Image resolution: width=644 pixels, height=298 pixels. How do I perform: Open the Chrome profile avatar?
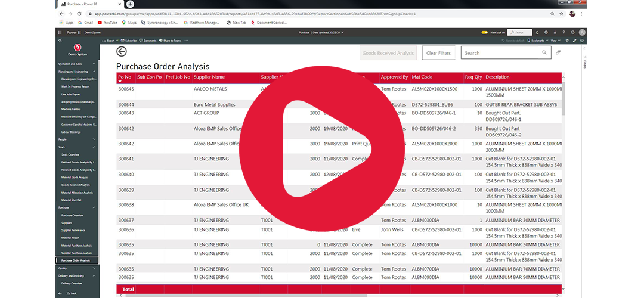pyautogui.click(x=572, y=14)
